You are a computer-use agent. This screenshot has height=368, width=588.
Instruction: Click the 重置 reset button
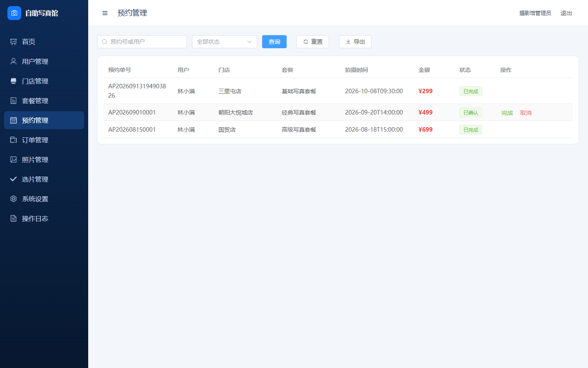[313, 42]
